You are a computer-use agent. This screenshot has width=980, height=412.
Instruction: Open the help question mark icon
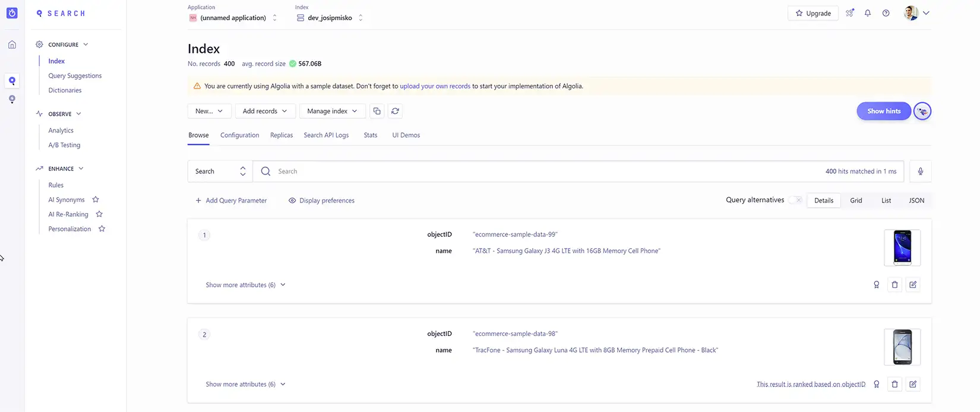(x=886, y=13)
